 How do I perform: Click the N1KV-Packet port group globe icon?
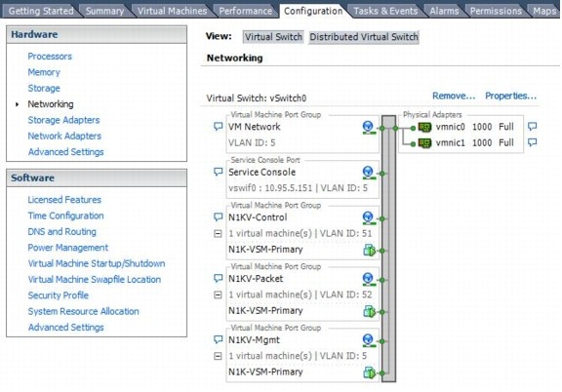368,279
